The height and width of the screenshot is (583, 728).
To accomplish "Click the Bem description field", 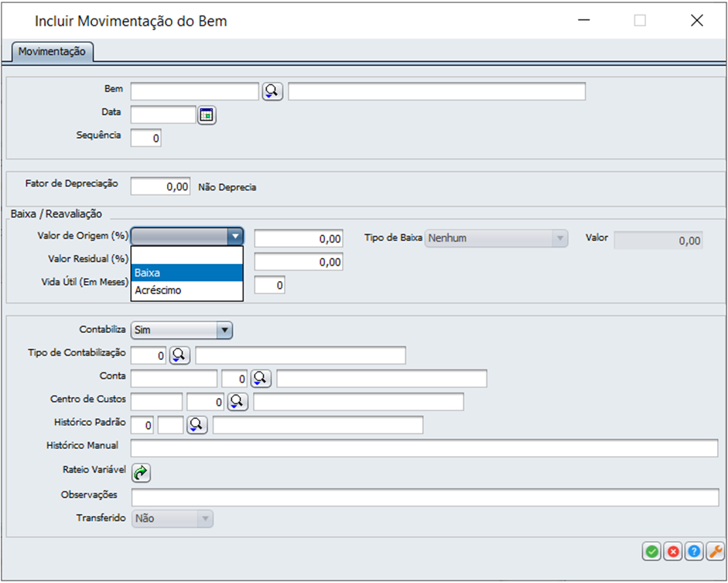I will point(437,91).
